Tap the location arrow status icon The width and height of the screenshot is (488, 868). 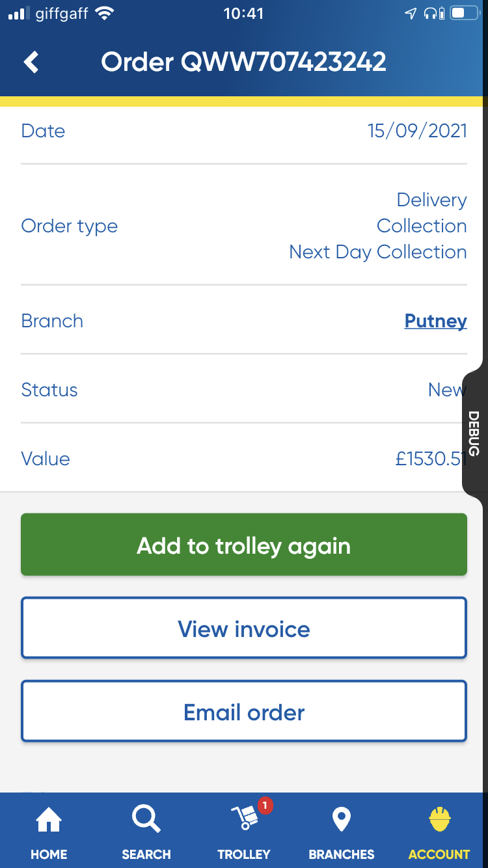pyautogui.click(x=411, y=14)
